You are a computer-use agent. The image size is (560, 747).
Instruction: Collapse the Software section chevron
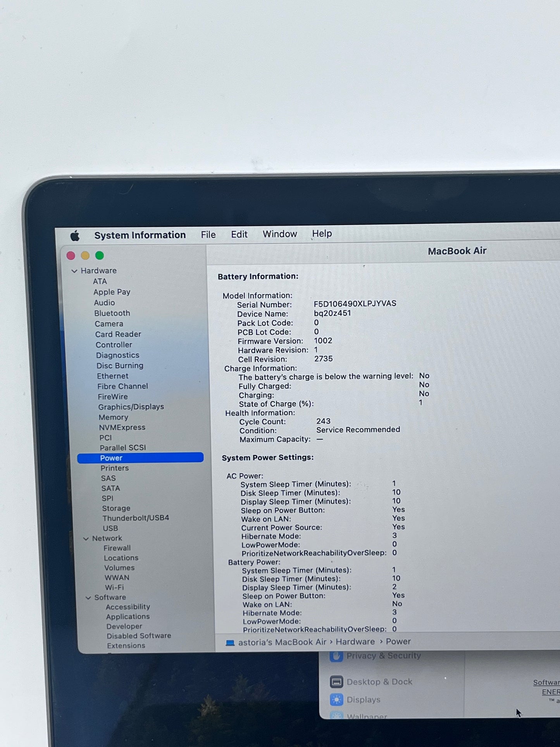click(88, 598)
